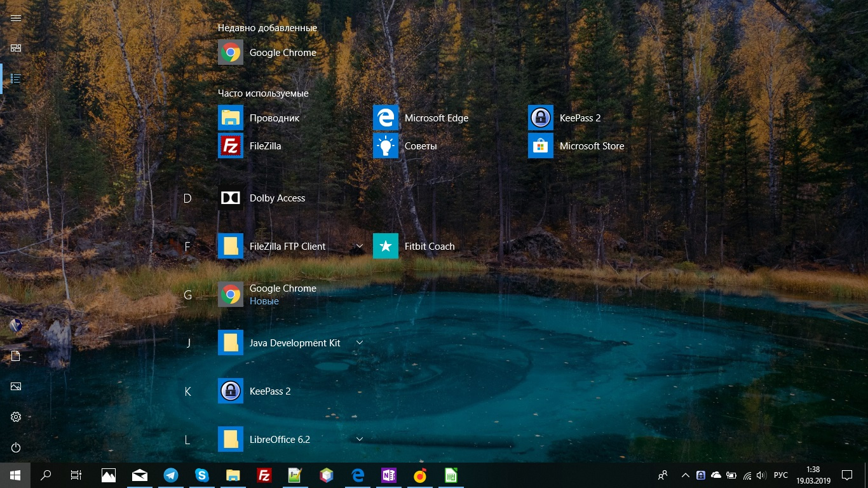Launch Проводник file explorer tile
The width and height of the screenshot is (868, 488).
pos(259,118)
